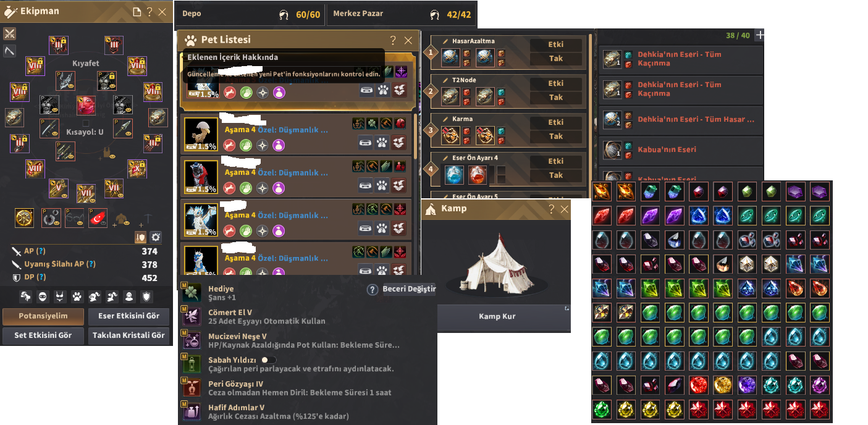Screen dimensions: 868x425
Task: Click the plus icon beside 38 / 40
Action: tap(760, 35)
